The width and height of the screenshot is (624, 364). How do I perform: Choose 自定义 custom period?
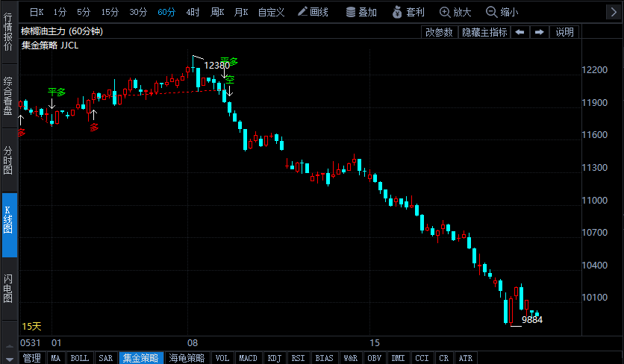pyautogui.click(x=272, y=13)
